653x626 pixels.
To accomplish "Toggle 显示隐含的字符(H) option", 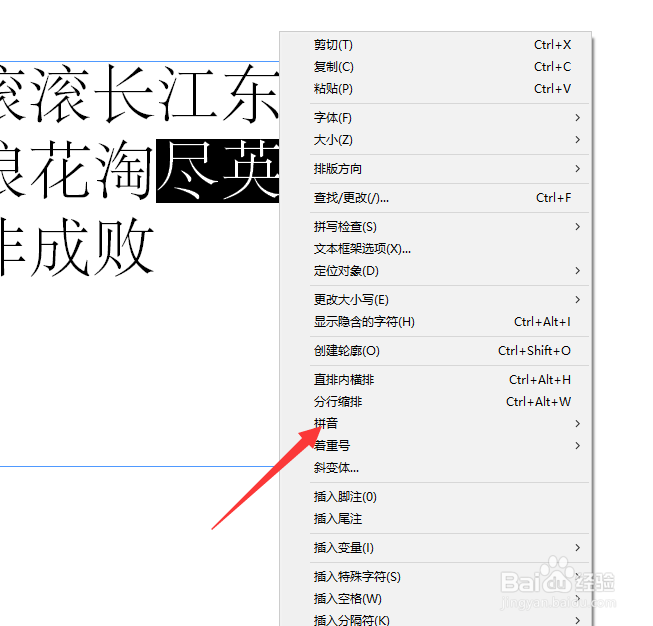I will coord(436,322).
